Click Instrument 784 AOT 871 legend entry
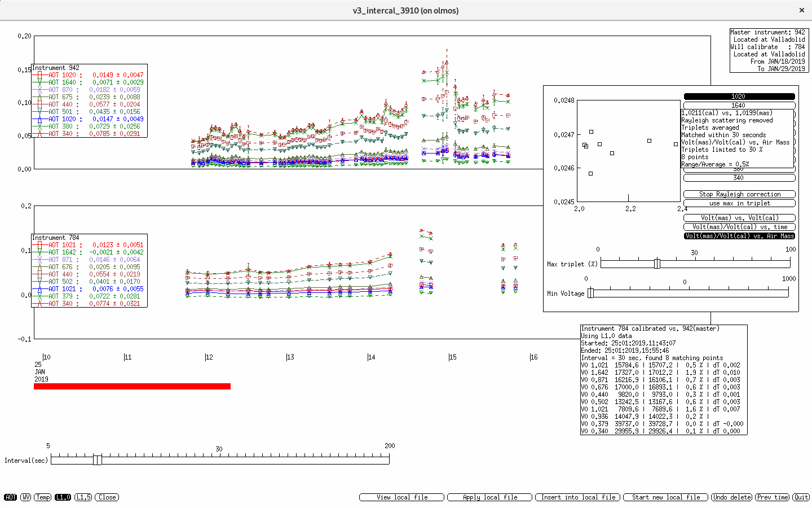 pyautogui.click(x=89, y=260)
